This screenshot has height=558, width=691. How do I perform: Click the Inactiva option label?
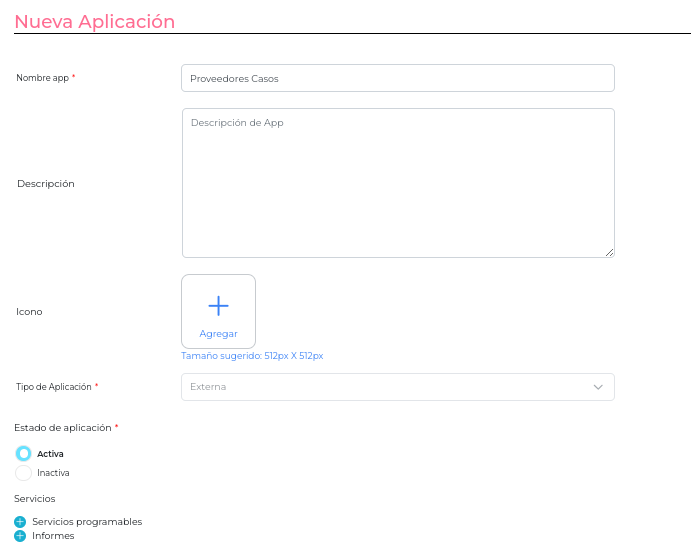pos(53,473)
